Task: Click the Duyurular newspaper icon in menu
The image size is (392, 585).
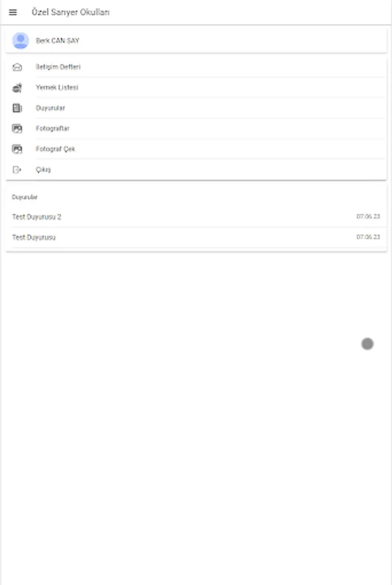Action: [x=18, y=108]
